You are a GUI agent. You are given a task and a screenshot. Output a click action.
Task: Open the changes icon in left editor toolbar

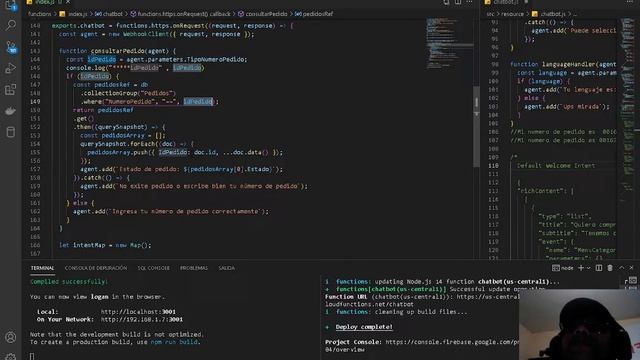[446, 2]
